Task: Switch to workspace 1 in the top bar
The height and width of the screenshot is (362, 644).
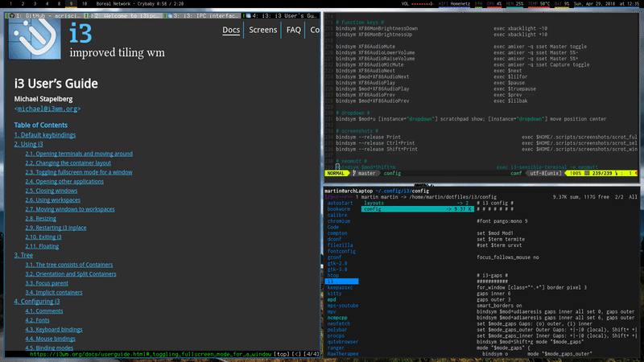Action: pos(10,3)
